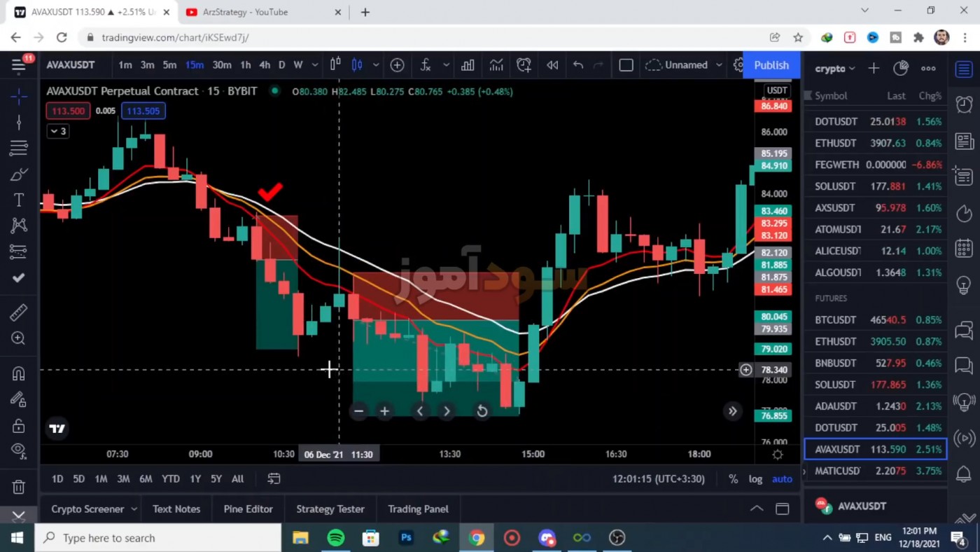Open the Trading Panel tab
Screen dimensions: 980x552
(419, 509)
